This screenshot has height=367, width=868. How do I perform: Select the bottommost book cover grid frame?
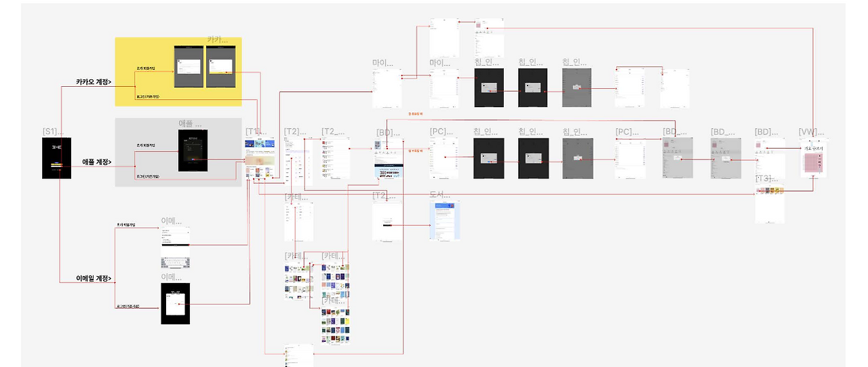coord(336,327)
